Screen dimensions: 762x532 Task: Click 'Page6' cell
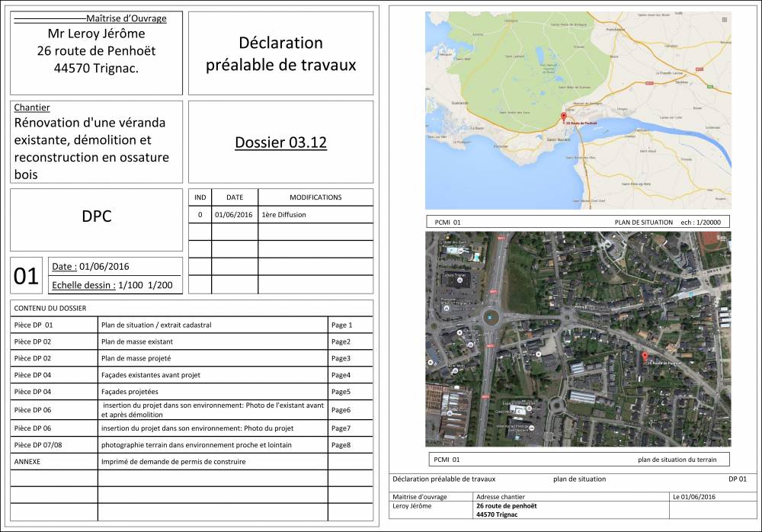click(x=341, y=410)
